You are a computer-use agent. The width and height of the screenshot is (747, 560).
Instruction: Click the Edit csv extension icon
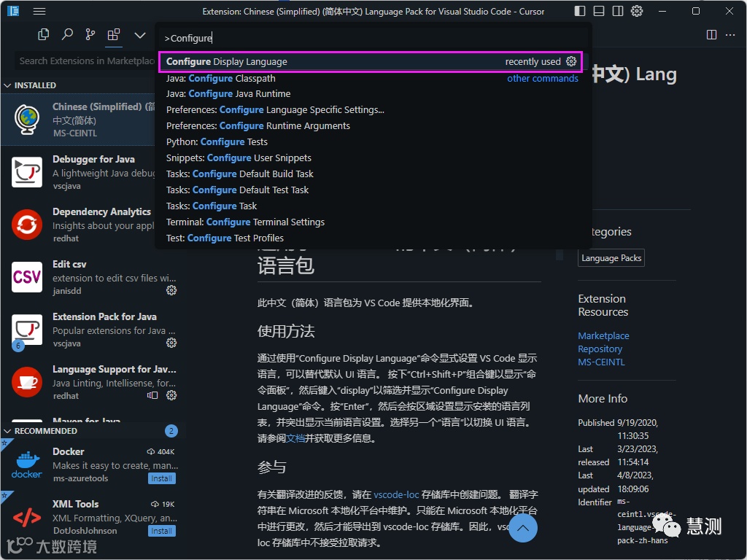(27, 276)
